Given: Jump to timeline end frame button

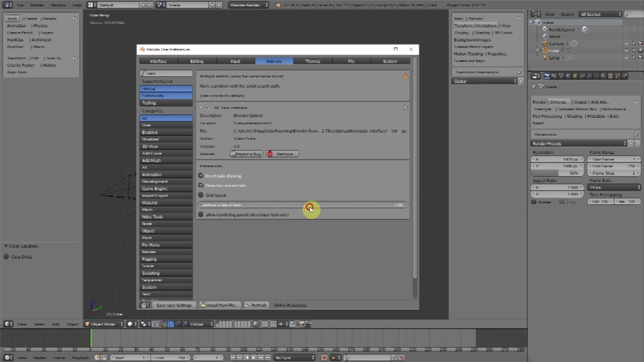Looking at the screenshot, I should 268,357.
